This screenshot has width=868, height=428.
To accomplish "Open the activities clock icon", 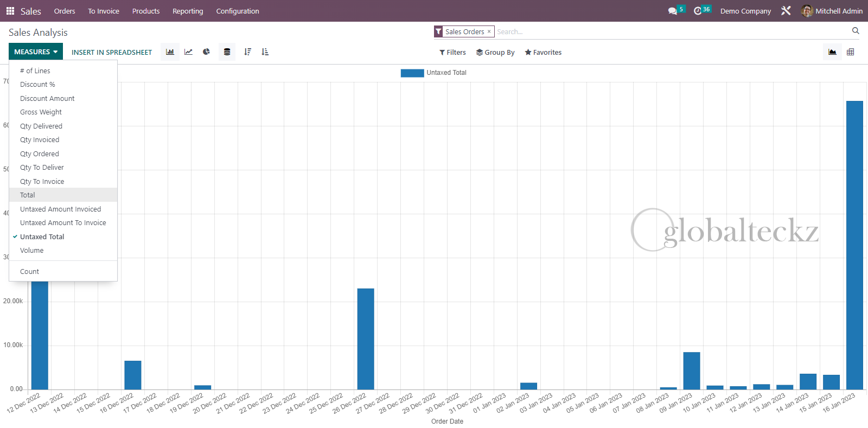I will click(698, 11).
